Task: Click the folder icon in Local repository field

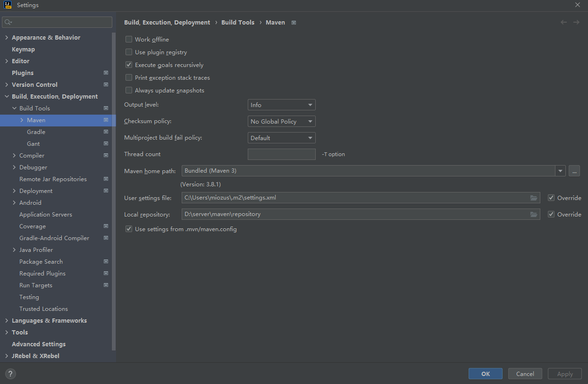Action: (x=534, y=215)
